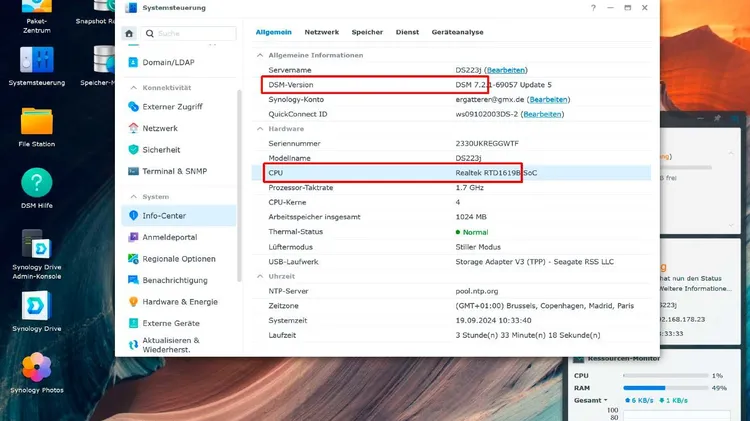Click the CPU usage bar in Ressourcen-Monitor
The image size is (750, 421).
(666, 376)
